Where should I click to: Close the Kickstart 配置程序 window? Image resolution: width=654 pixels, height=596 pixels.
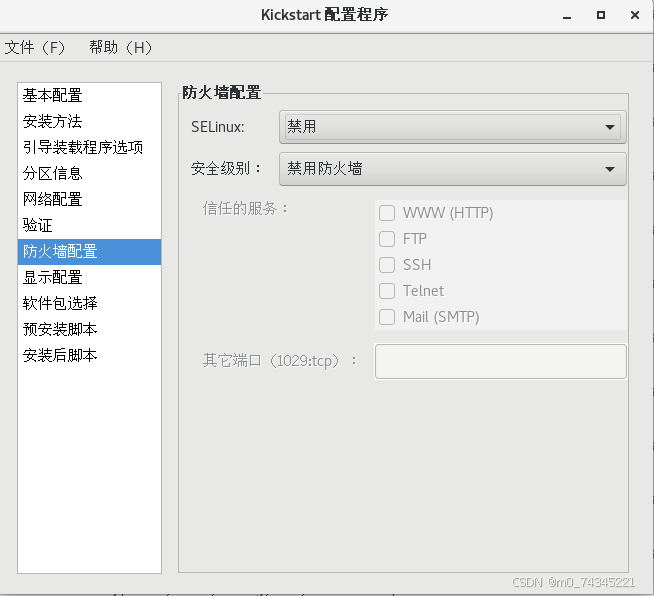click(635, 15)
